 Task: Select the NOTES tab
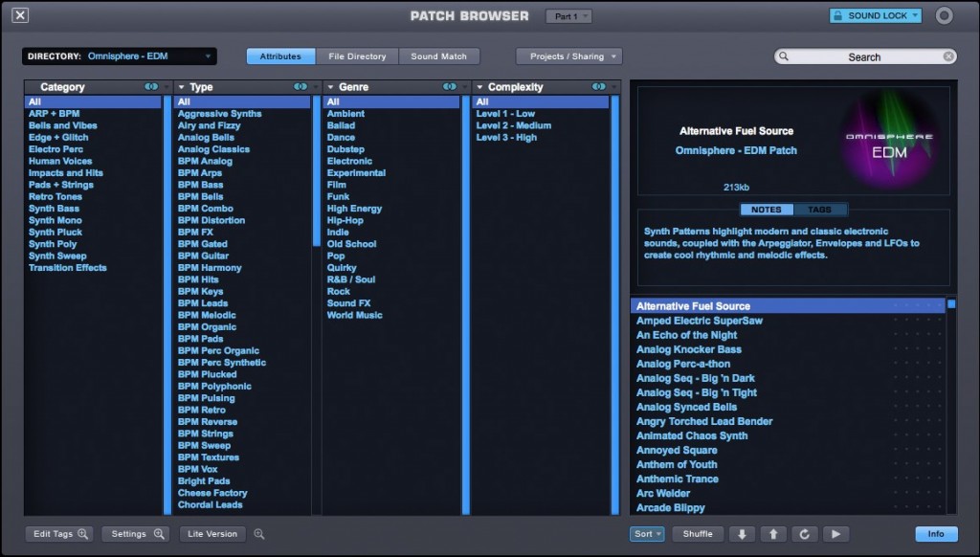pyautogui.click(x=767, y=210)
